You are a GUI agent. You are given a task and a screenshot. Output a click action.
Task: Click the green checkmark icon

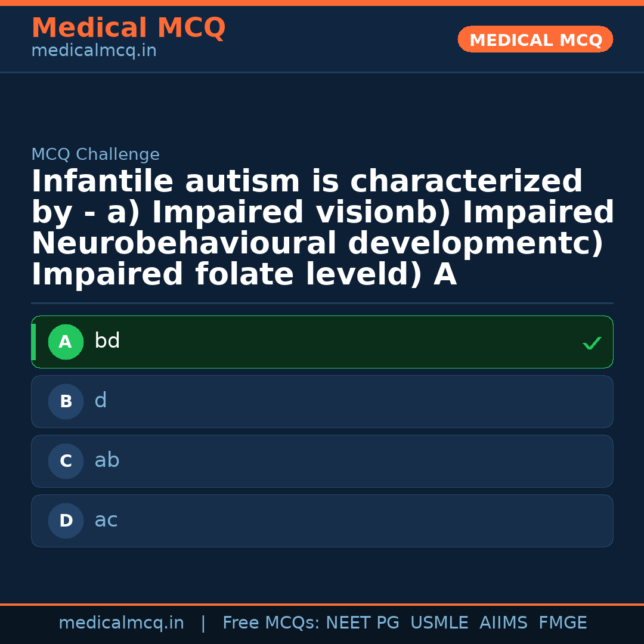click(592, 343)
